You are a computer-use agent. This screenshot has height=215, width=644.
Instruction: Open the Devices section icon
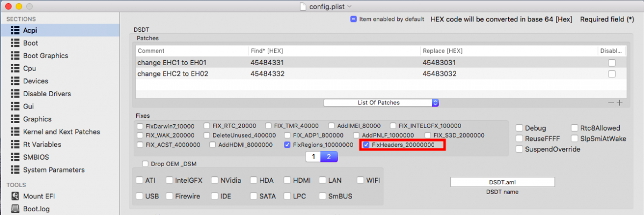pos(15,81)
